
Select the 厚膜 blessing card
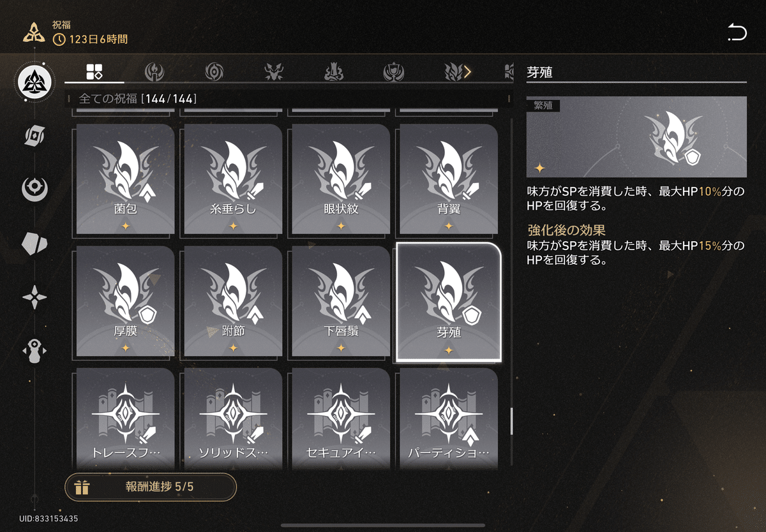(x=125, y=302)
